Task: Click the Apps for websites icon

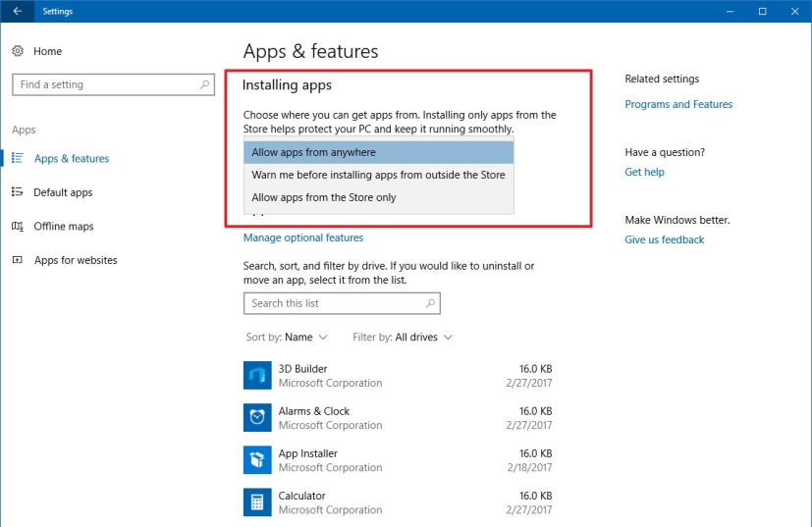Action: tap(17, 260)
